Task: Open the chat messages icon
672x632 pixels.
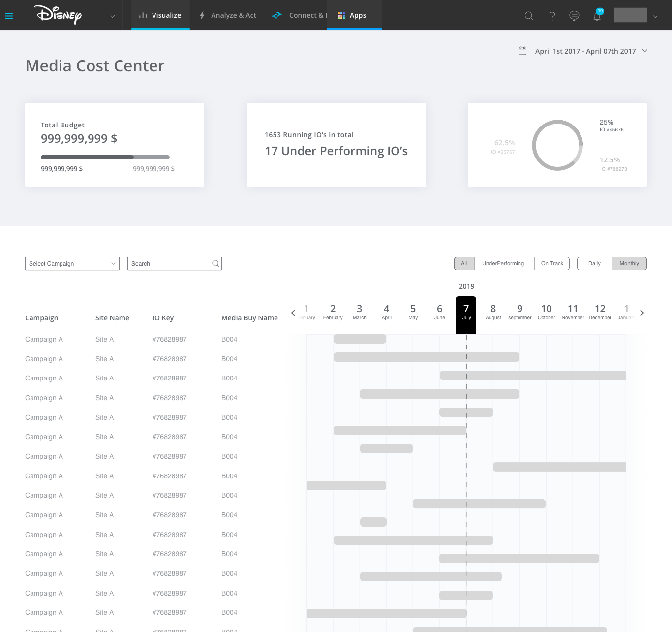Action: pyautogui.click(x=574, y=16)
